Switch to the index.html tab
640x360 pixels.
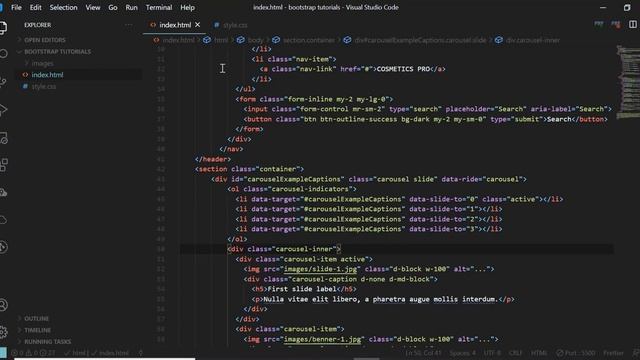pyautogui.click(x=175, y=25)
